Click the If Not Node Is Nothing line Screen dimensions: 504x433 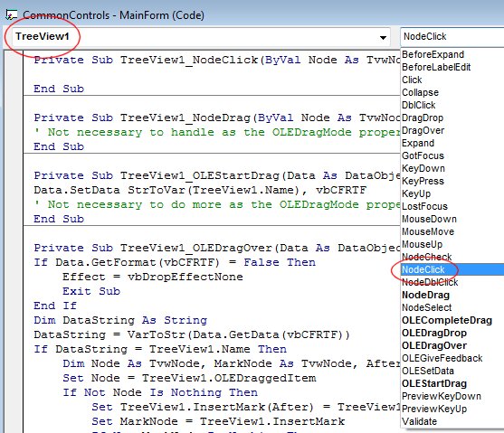160,392
